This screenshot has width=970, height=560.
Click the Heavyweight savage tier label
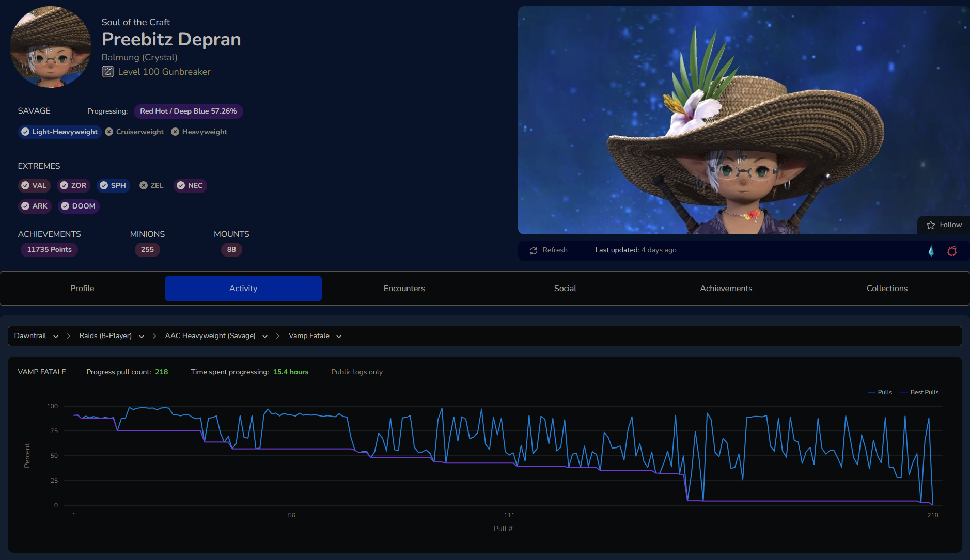(x=205, y=132)
